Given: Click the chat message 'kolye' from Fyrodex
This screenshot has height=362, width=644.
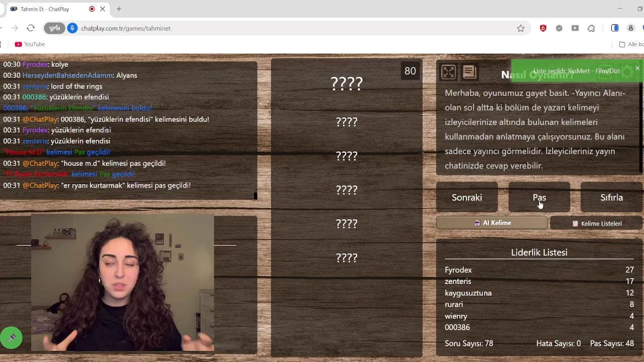Looking at the screenshot, I should 36,64.
